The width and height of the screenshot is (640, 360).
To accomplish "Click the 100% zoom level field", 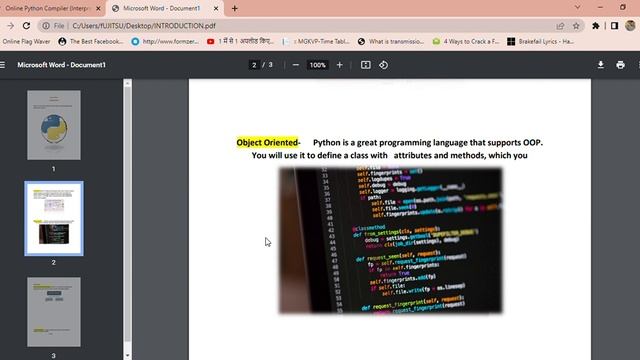I will [x=318, y=65].
